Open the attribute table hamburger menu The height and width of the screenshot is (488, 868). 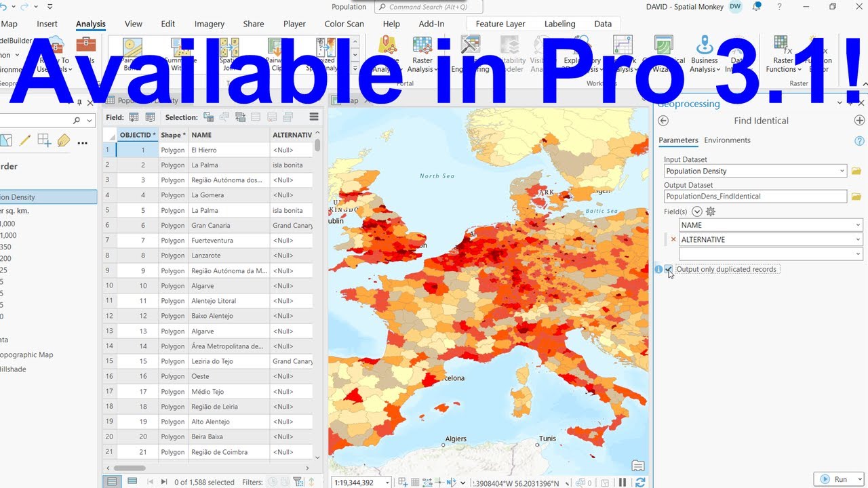313,117
